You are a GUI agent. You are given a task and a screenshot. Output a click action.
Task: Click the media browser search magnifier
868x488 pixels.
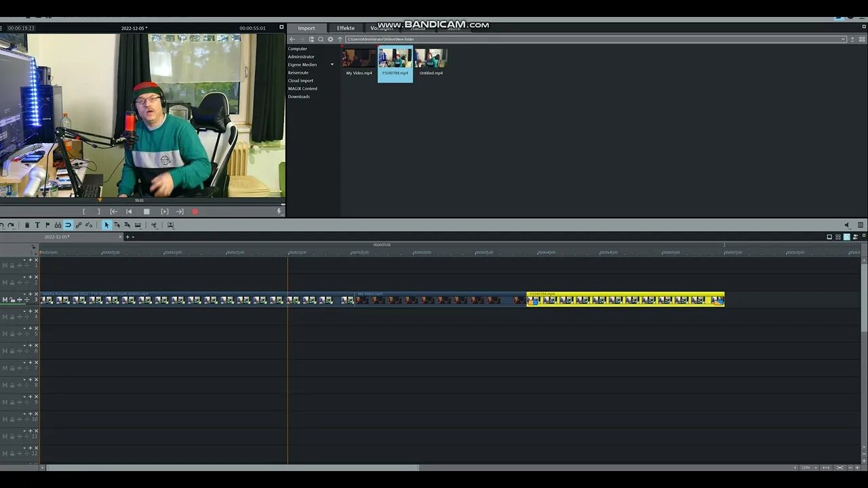[x=321, y=39]
